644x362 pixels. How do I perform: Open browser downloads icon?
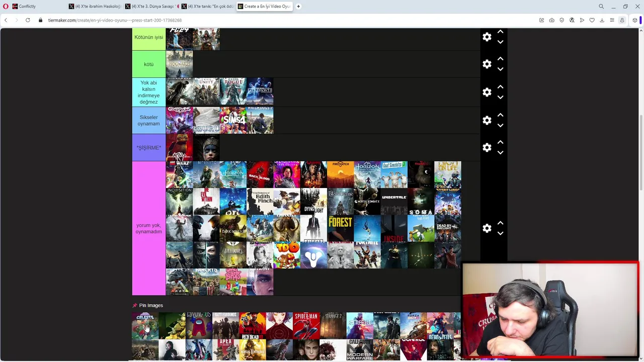(x=602, y=20)
